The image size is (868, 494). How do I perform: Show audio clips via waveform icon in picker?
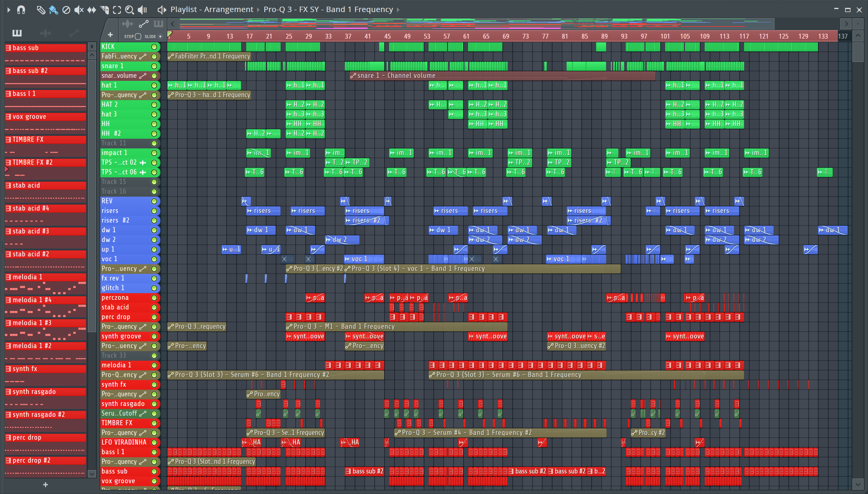pos(45,33)
